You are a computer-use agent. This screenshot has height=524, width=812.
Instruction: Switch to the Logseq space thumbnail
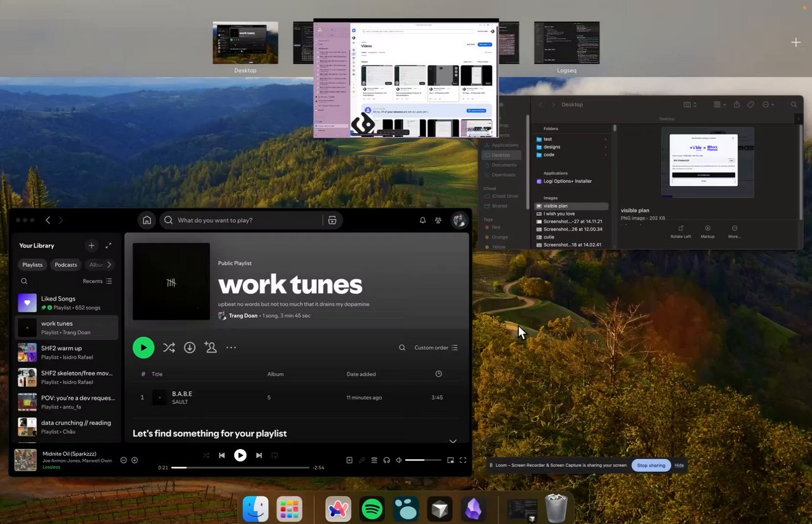(x=566, y=43)
